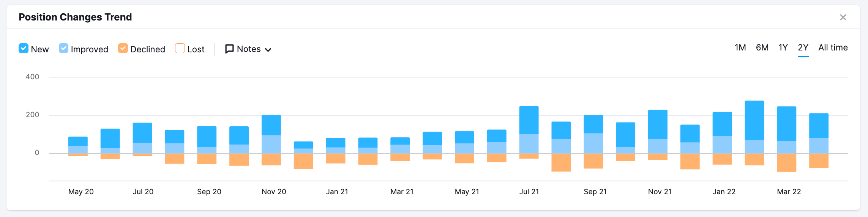Click the Jan 21 Declined orange segment
This screenshot has height=217, width=868.
[336, 158]
